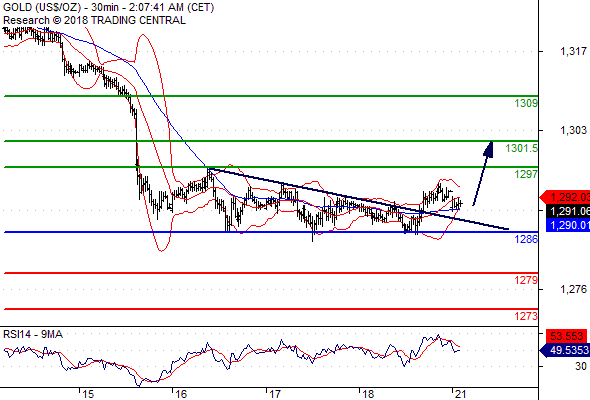
Task: Click the 18 date marker on the axis
Action: coord(368,394)
